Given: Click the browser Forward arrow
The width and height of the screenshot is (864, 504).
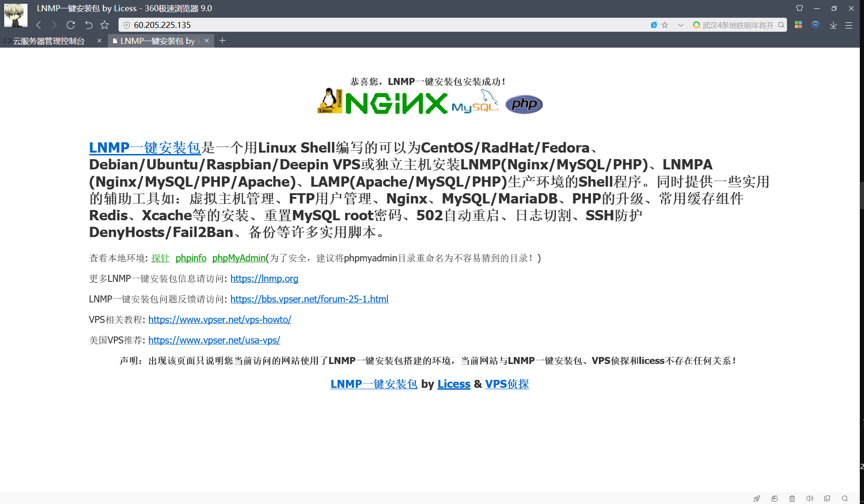Looking at the screenshot, I should (54, 25).
